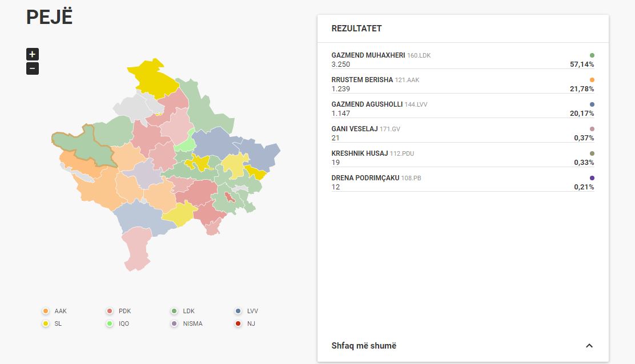Image resolution: width=635 pixels, height=364 pixels.
Task: Zoom out of the map with minus button
Action: coord(33,68)
